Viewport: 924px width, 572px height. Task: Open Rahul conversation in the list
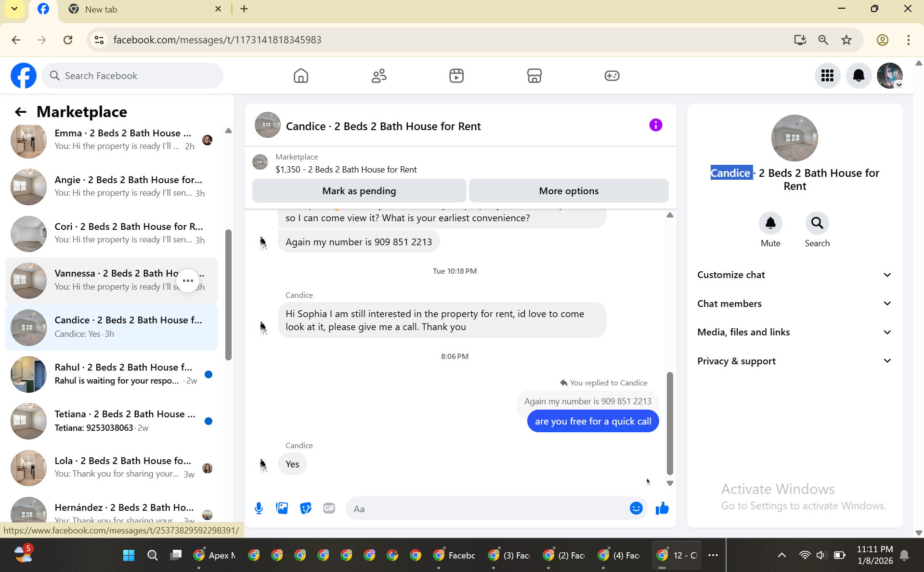[x=111, y=374]
